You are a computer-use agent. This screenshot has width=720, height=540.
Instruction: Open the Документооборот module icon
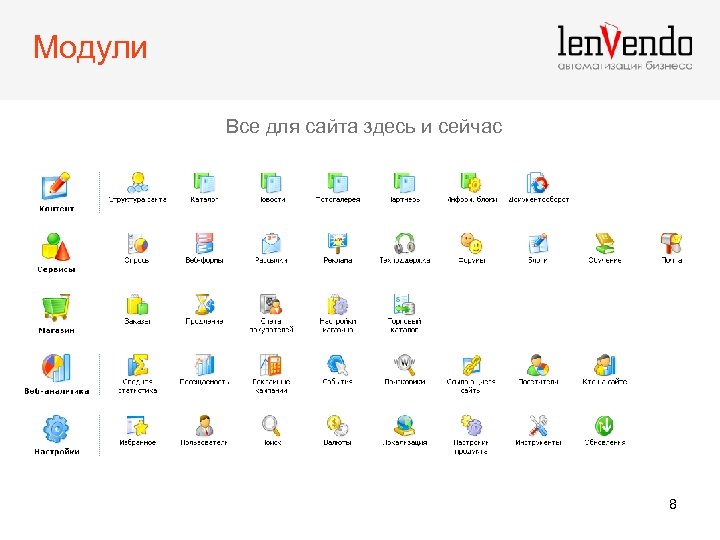click(538, 183)
